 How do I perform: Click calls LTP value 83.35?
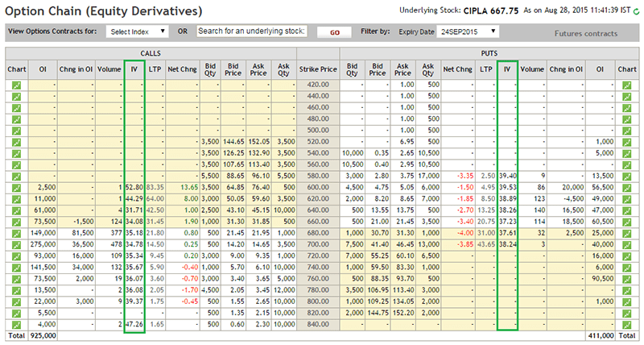(x=155, y=187)
